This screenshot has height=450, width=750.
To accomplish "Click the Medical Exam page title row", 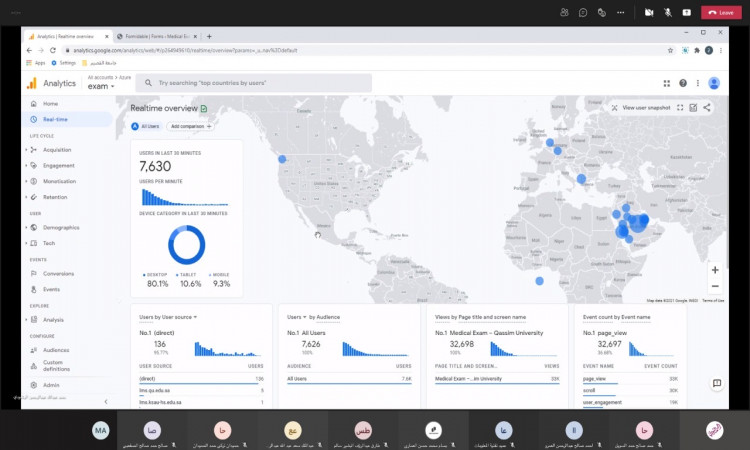I will [x=497, y=379].
